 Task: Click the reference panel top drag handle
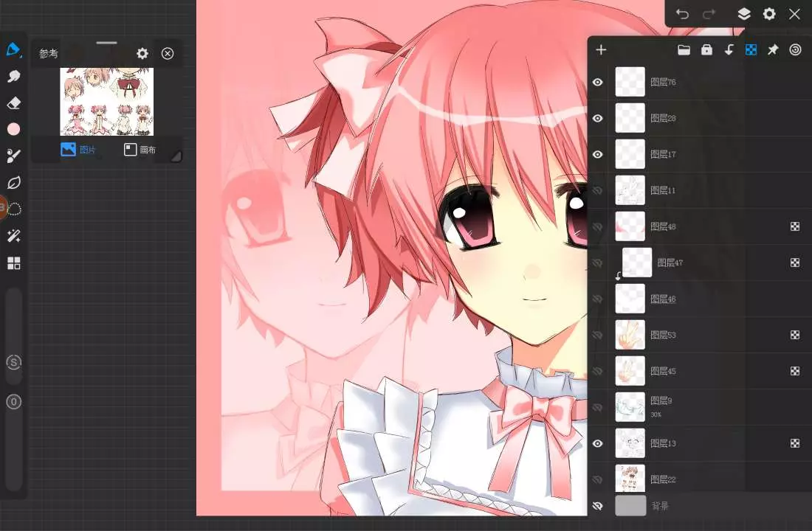(x=107, y=43)
